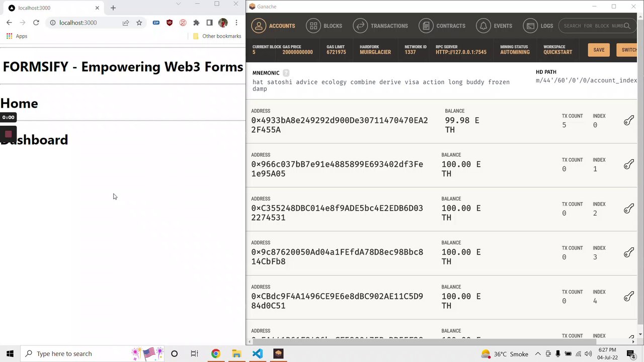The image size is (644, 362).
Task: Open the Contracts tab in Ganache
Action: click(x=442, y=26)
